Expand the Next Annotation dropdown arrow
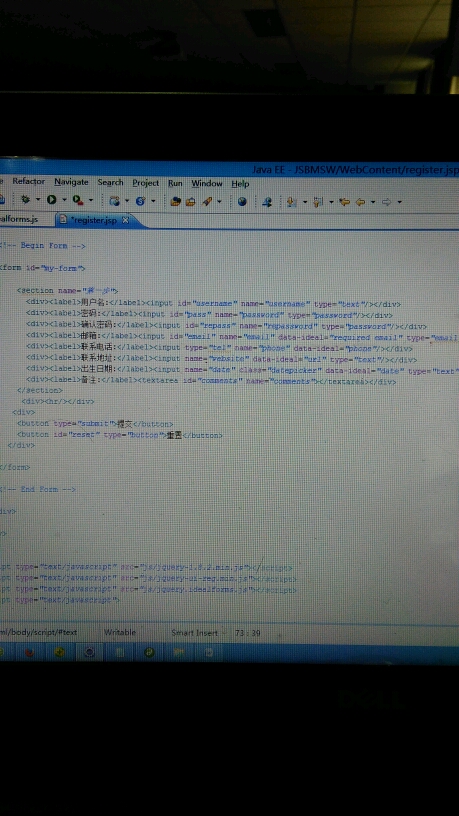Viewport: 459px width, 816px height. tap(305, 202)
